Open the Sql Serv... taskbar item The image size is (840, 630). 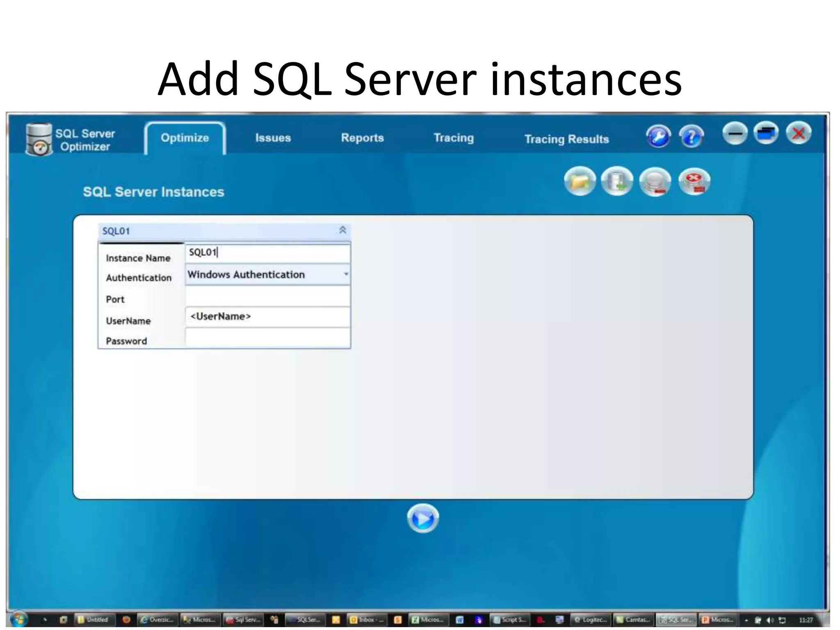tap(243, 620)
